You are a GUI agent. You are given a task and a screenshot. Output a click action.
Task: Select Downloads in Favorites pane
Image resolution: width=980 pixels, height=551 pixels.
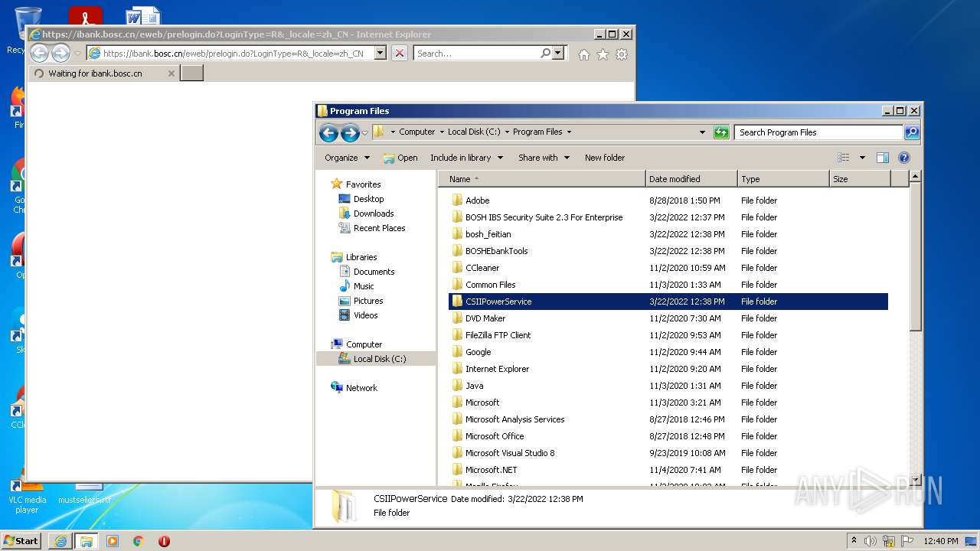[x=373, y=214]
